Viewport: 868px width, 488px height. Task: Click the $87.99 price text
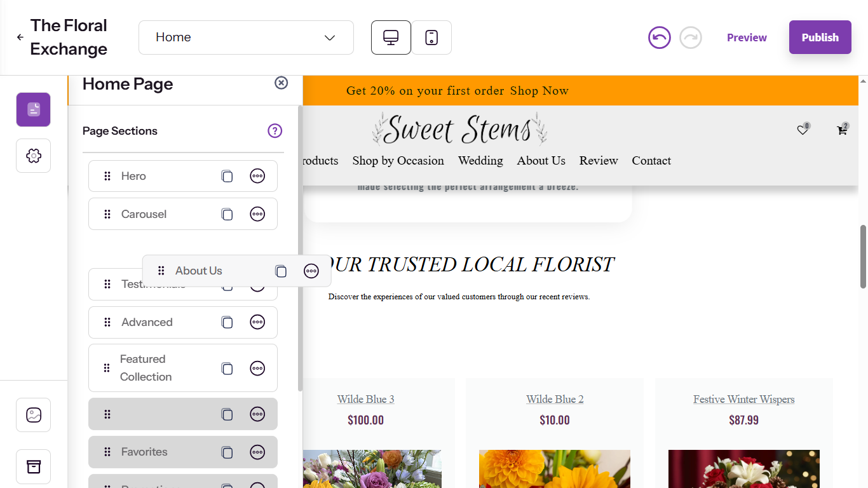click(x=744, y=420)
